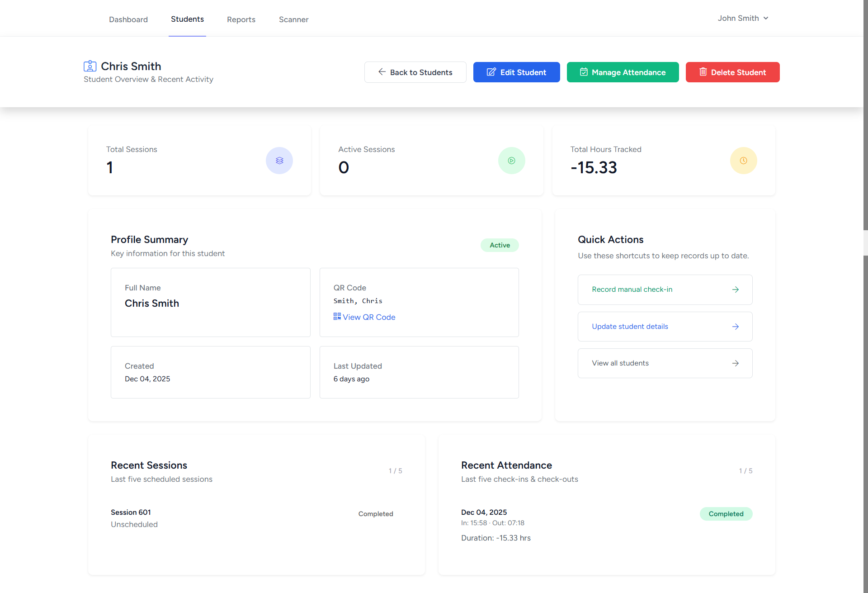Click the arrow icon on Record manual check-in

pyautogui.click(x=736, y=289)
